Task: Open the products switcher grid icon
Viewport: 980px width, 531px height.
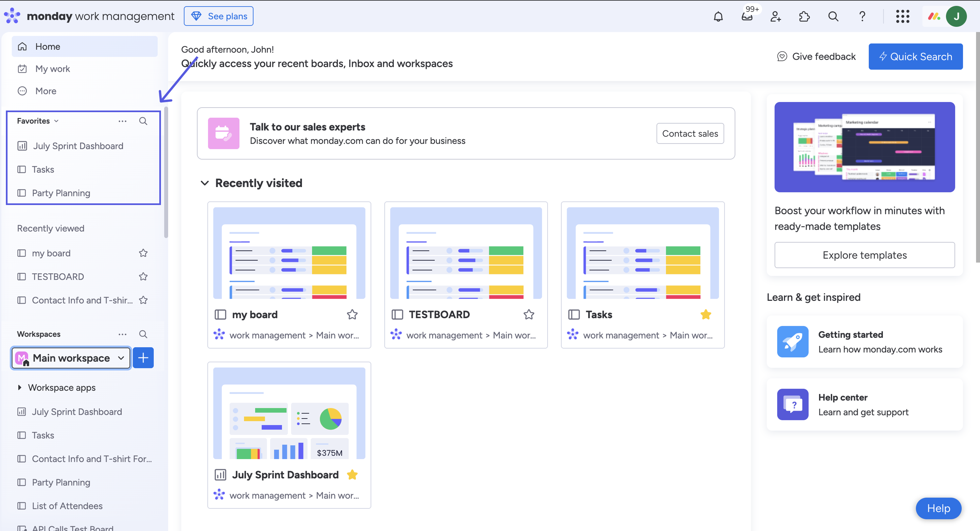Action: [902, 16]
